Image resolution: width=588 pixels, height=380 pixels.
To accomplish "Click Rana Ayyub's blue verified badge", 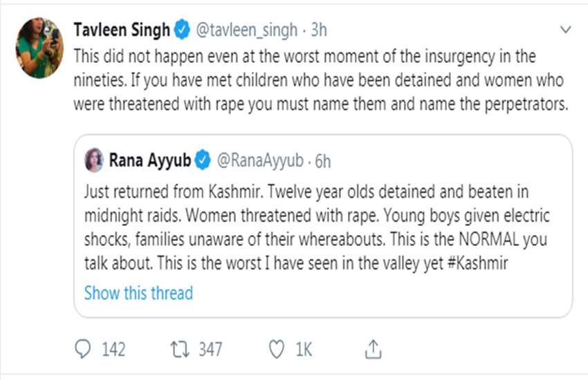I will (x=202, y=161).
